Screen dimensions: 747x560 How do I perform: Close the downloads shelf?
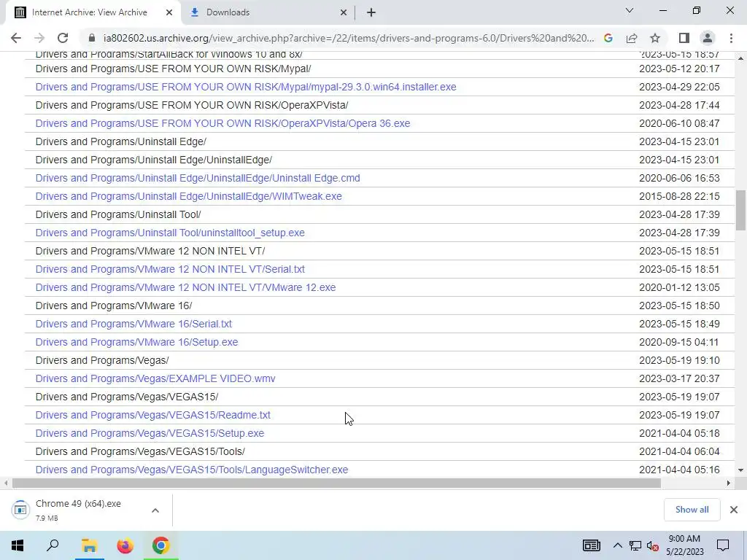pyautogui.click(x=734, y=510)
